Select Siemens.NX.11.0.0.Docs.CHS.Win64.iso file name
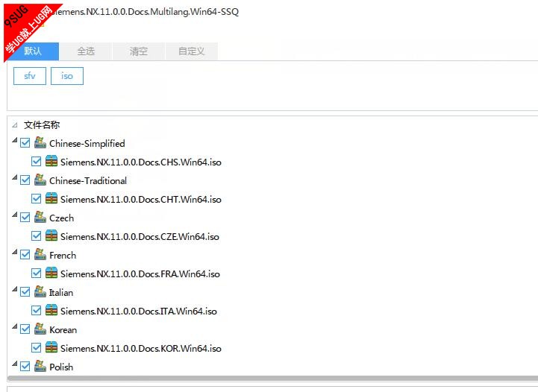This screenshot has width=538, height=392. 141,162
